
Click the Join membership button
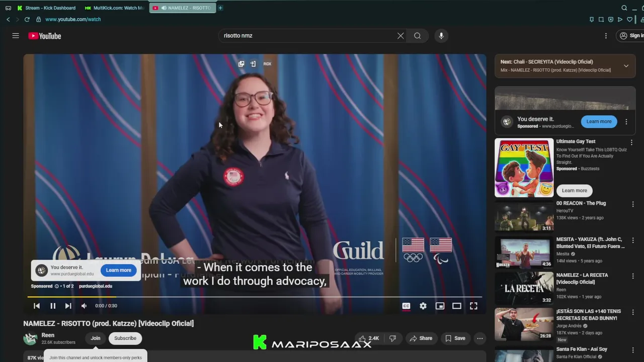(96, 338)
